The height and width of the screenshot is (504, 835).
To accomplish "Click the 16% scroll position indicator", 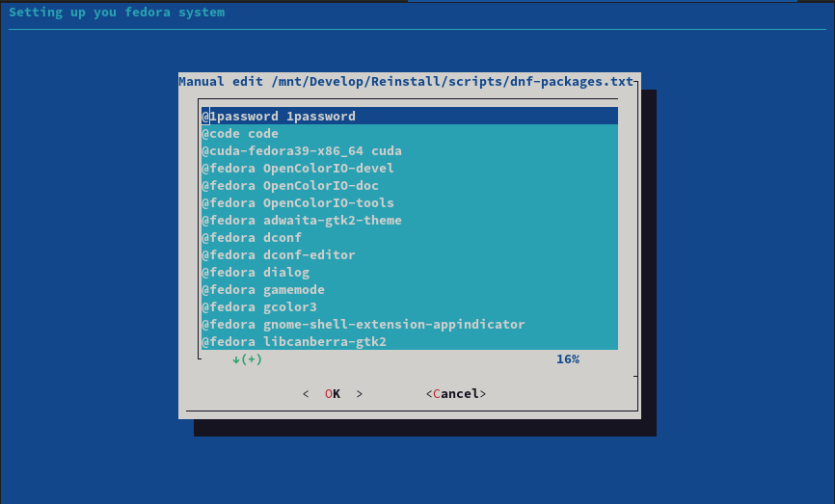I will [568, 359].
